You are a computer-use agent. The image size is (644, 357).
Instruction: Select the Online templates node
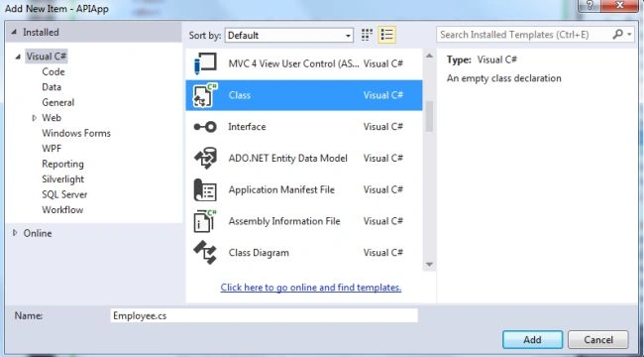pos(38,233)
